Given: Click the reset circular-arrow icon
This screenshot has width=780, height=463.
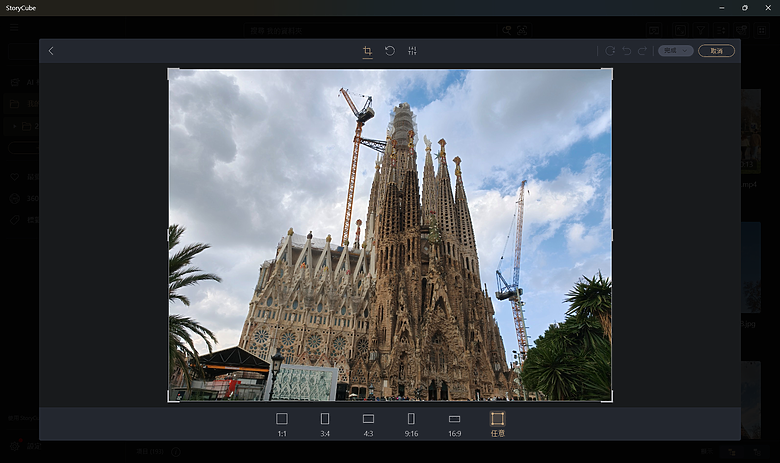Looking at the screenshot, I should coord(610,51).
